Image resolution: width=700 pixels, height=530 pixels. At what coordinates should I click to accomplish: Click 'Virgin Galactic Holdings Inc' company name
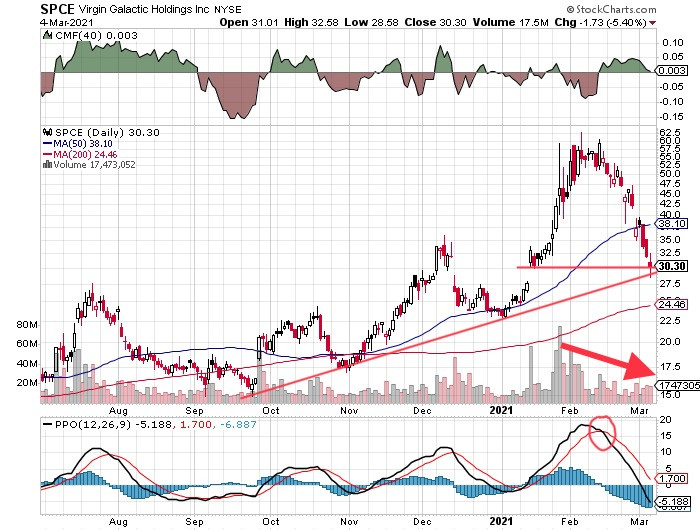pos(144,9)
